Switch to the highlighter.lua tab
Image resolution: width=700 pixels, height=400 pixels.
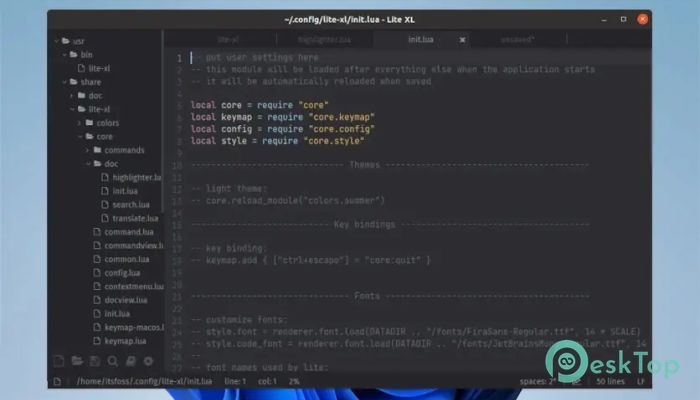(x=325, y=40)
